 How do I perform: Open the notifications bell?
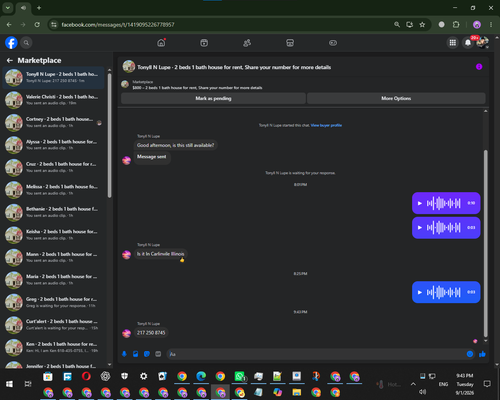[468, 43]
